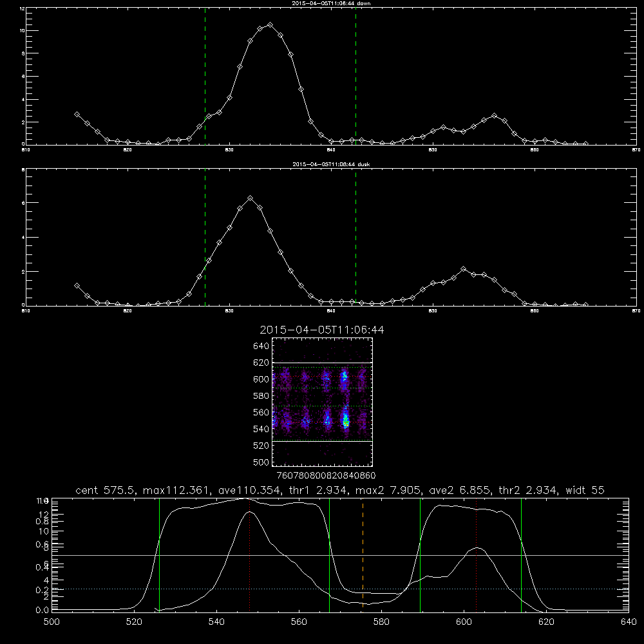Click left green dashed line in dusk plot
644x644 pixels.
pos(205,237)
